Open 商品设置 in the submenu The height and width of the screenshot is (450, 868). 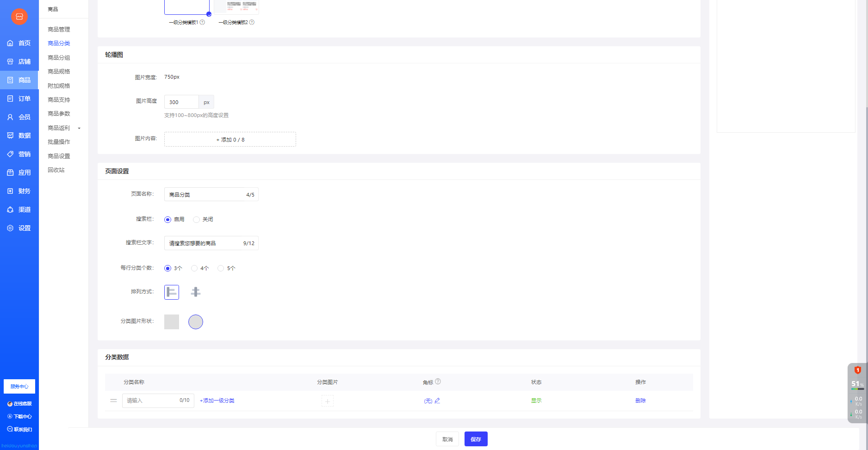(x=59, y=156)
